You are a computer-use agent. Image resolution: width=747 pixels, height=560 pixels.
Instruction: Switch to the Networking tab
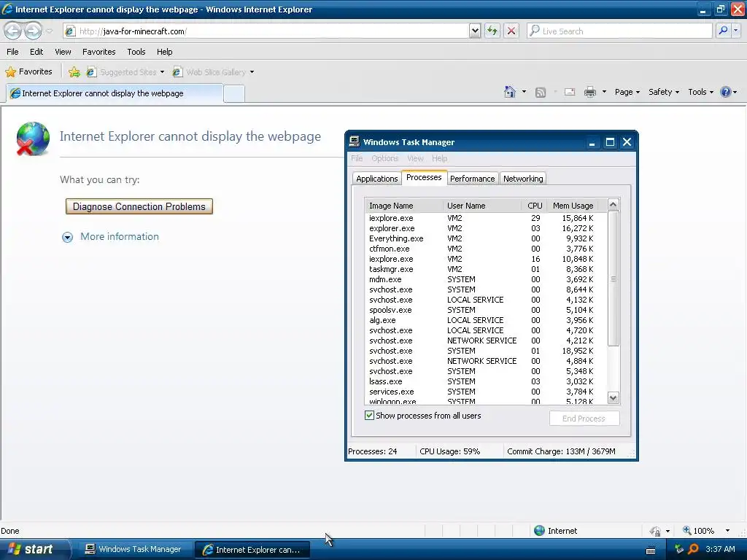[x=523, y=179]
